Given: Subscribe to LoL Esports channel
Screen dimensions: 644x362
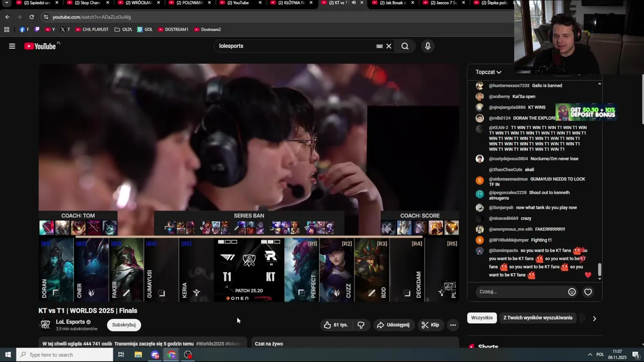Looking at the screenshot, I should pyautogui.click(x=124, y=325).
